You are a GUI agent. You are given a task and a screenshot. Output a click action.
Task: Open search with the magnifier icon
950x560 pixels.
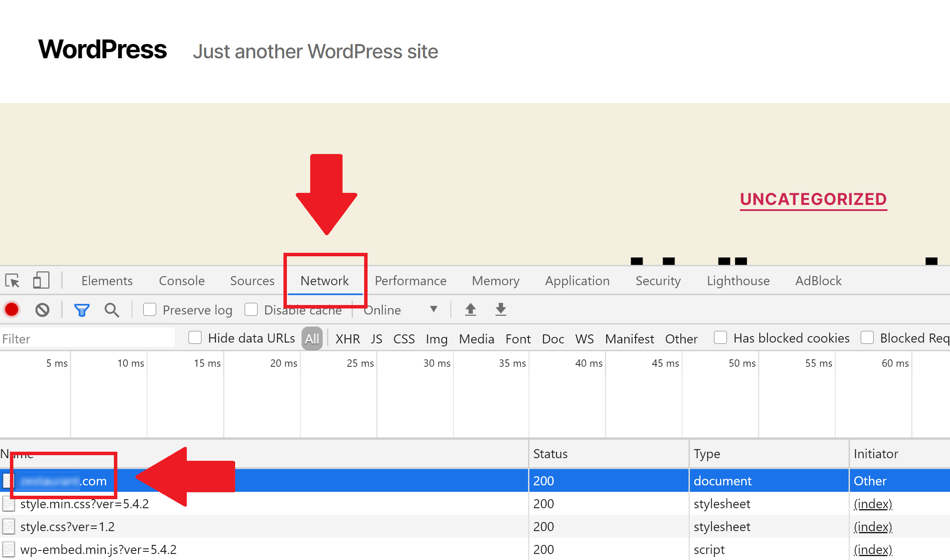[x=112, y=310]
